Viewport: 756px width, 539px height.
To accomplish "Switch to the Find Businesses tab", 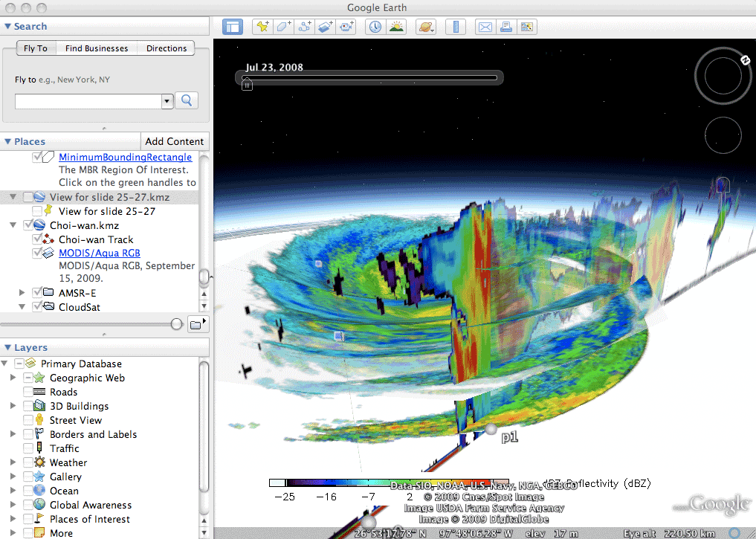I will click(x=97, y=48).
